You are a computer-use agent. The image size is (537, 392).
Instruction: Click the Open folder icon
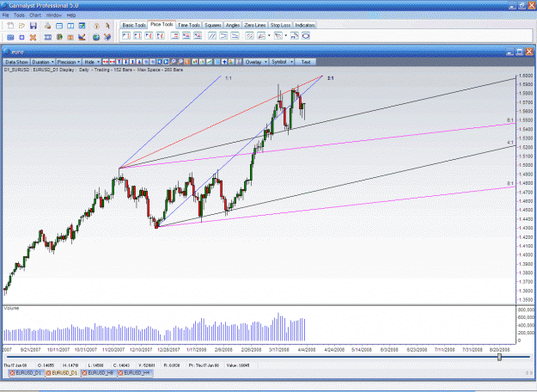coord(22,26)
